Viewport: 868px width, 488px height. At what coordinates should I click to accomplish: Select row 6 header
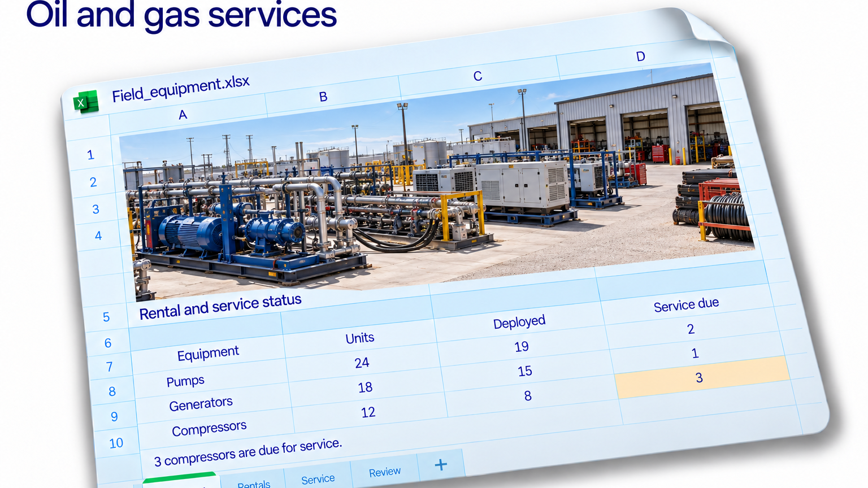108,343
